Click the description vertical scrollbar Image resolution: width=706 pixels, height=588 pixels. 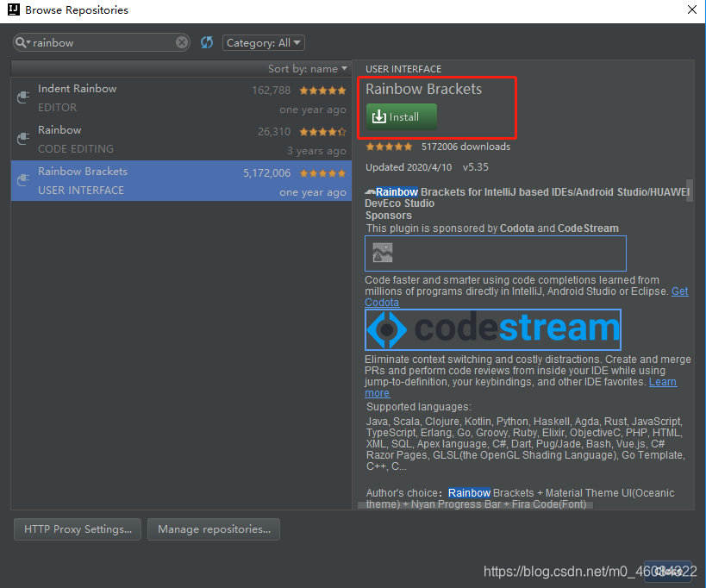point(690,191)
